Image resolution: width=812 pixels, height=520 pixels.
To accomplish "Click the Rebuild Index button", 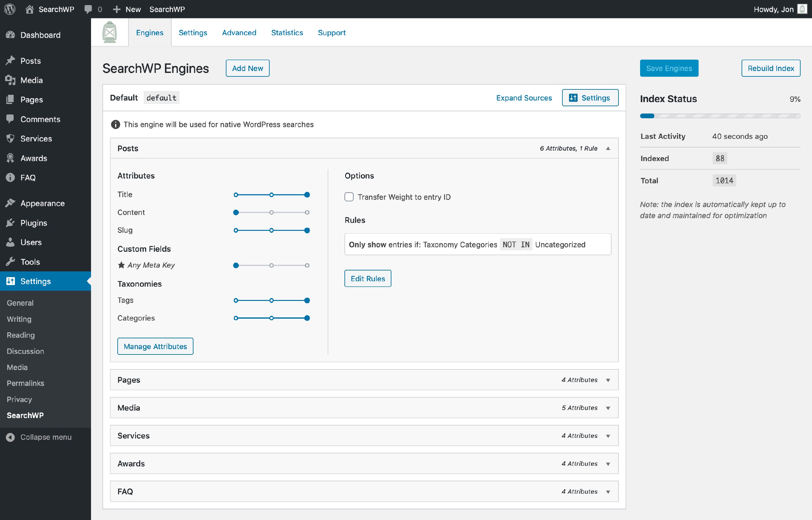I will click(x=771, y=68).
